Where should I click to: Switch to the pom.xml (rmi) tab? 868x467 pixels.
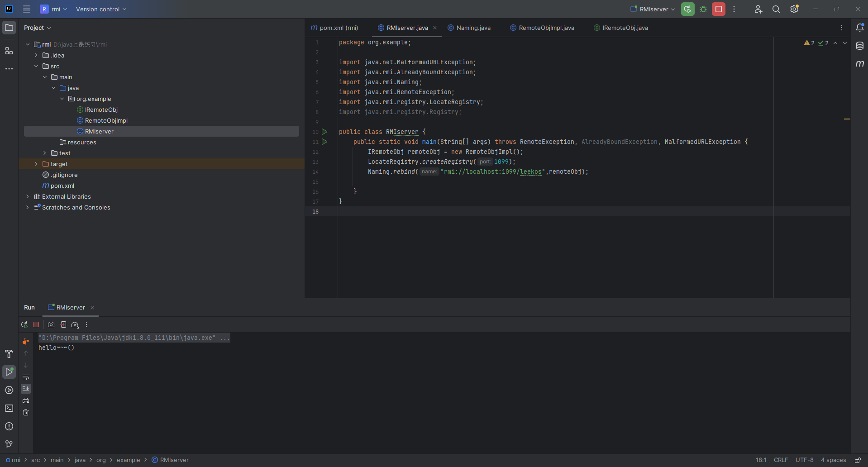point(334,28)
